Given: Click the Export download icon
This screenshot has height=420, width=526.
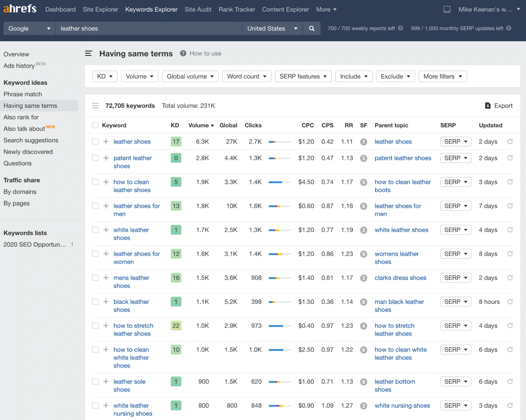Looking at the screenshot, I should [x=488, y=106].
